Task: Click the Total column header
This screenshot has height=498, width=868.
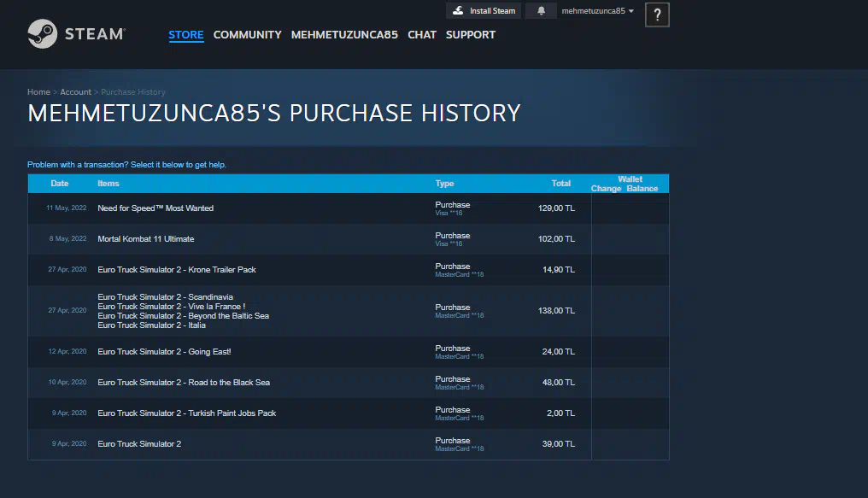Action: [x=560, y=184]
